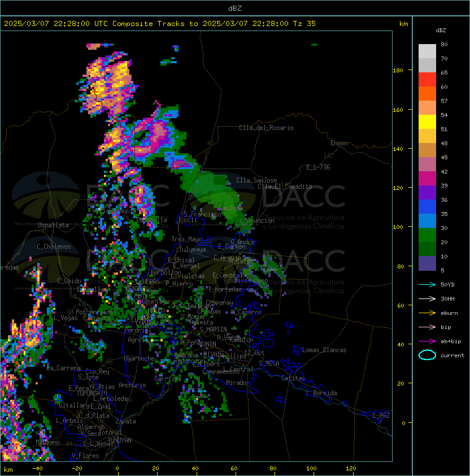Click the orange 57 dBZ color swatch
The height and width of the screenshot is (476, 470).
pyautogui.click(x=427, y=93)
